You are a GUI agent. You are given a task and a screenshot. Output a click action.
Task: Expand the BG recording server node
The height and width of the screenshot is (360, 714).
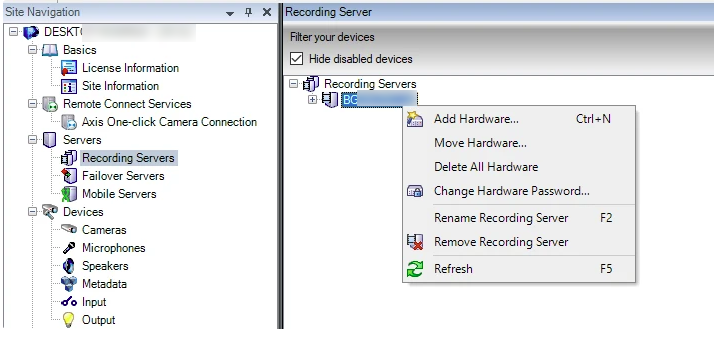312,99
